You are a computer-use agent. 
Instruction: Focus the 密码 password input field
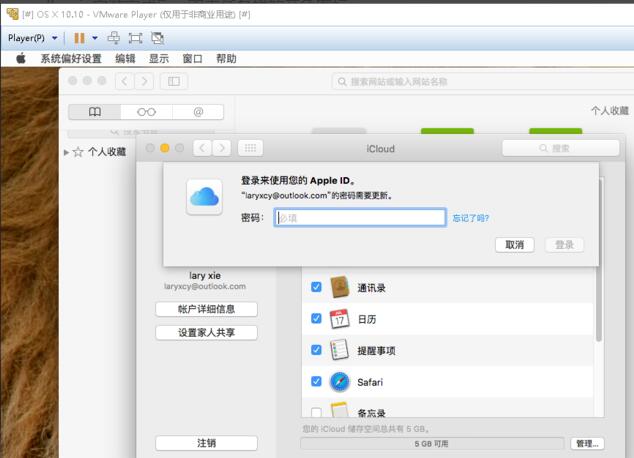(x=359, y=218)
